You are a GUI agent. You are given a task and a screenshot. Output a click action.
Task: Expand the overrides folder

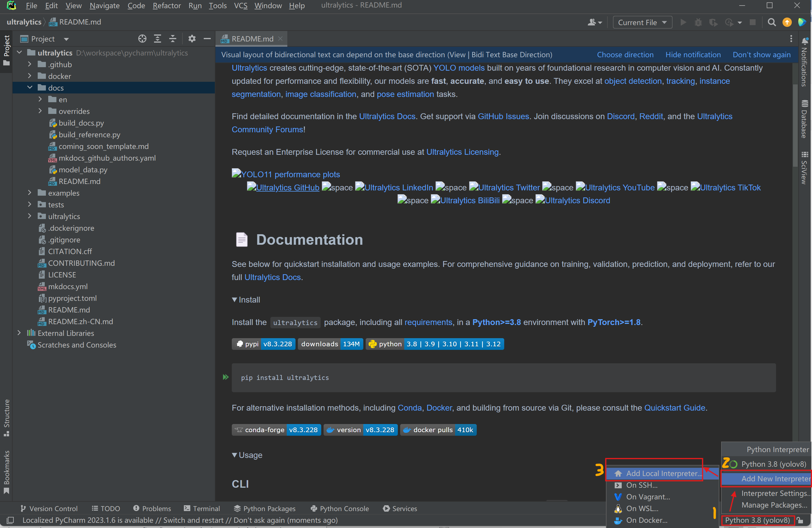tap(40, 111)
